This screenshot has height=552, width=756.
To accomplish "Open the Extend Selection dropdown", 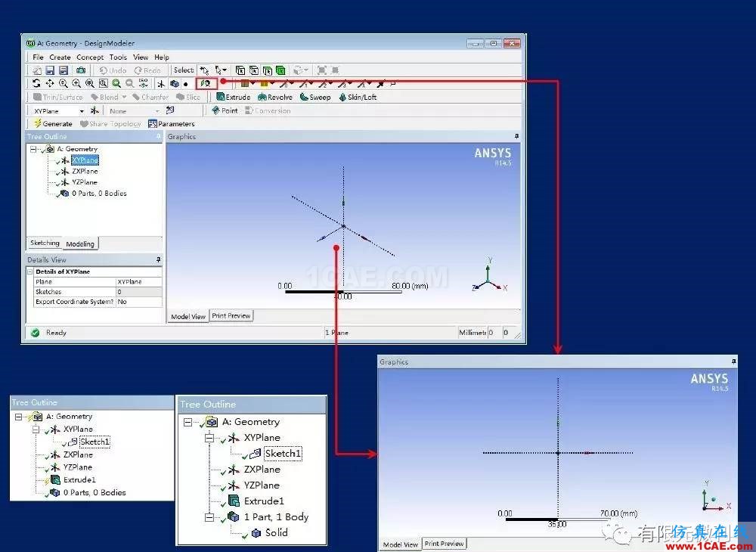I will 301,70.
